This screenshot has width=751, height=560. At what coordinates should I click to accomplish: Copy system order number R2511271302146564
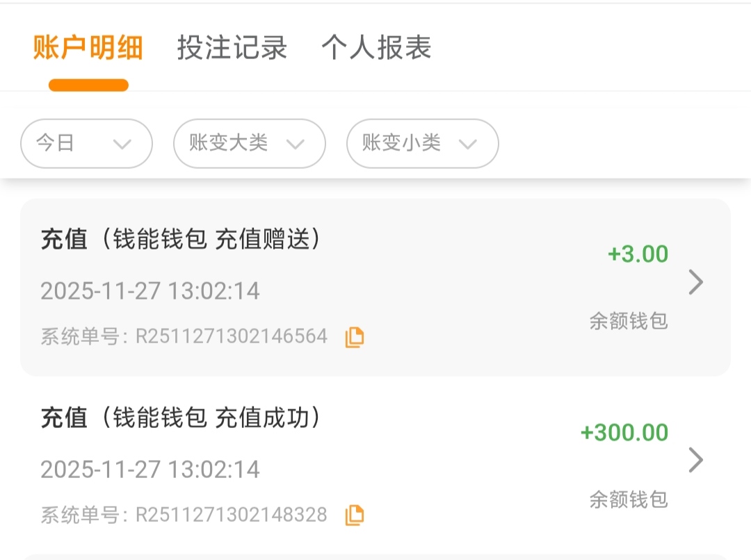coord(354,337)
